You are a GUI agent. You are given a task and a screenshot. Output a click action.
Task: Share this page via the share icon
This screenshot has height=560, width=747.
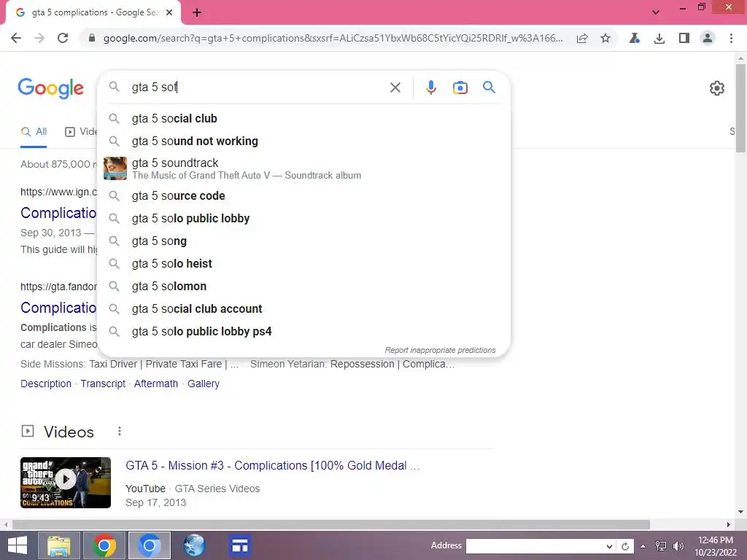[x=581, y=38]
